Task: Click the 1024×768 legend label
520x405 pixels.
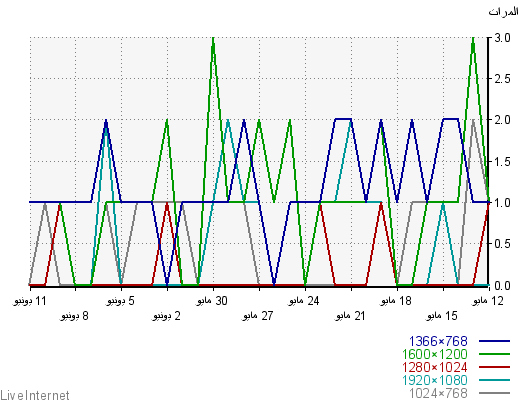Action: pyautogui.click(x=438, y=393)
